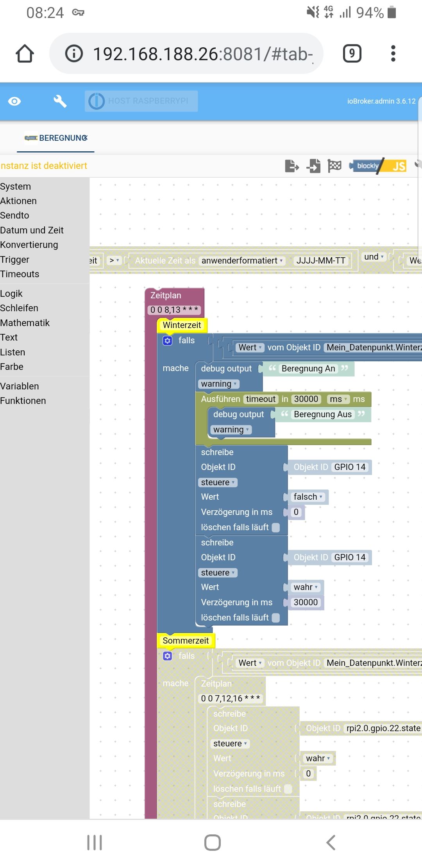
Task: Click the Winterzeit comment block
Action: pyautogui.click(x=182, y=325)
